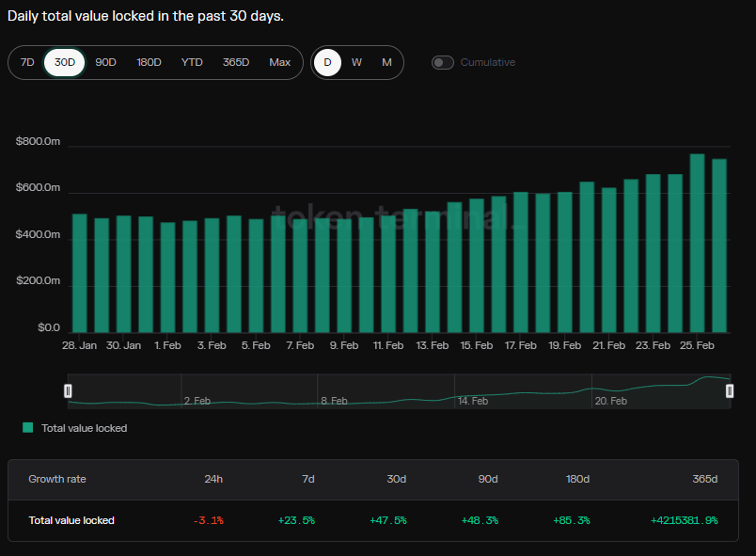Click the green Total value locked legend swatch
Image resolution: width=756 pixels, height=556 pixels.
(28, 427)
